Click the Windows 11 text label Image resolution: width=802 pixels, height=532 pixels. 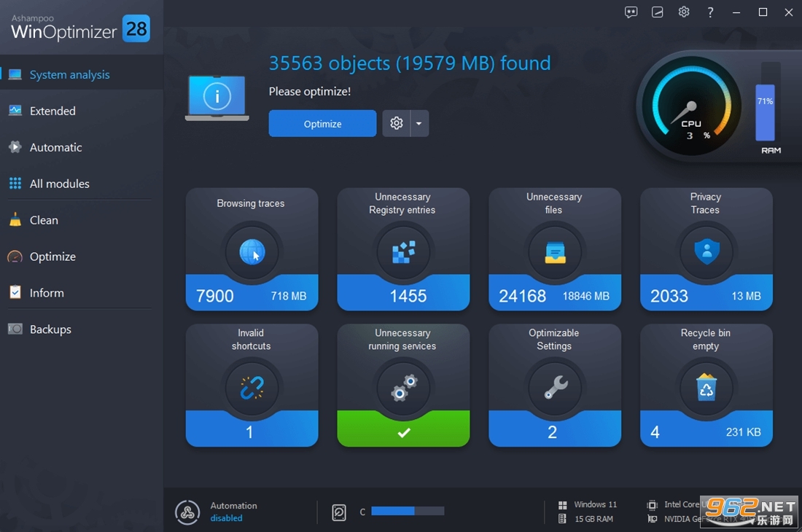(596, 504)
